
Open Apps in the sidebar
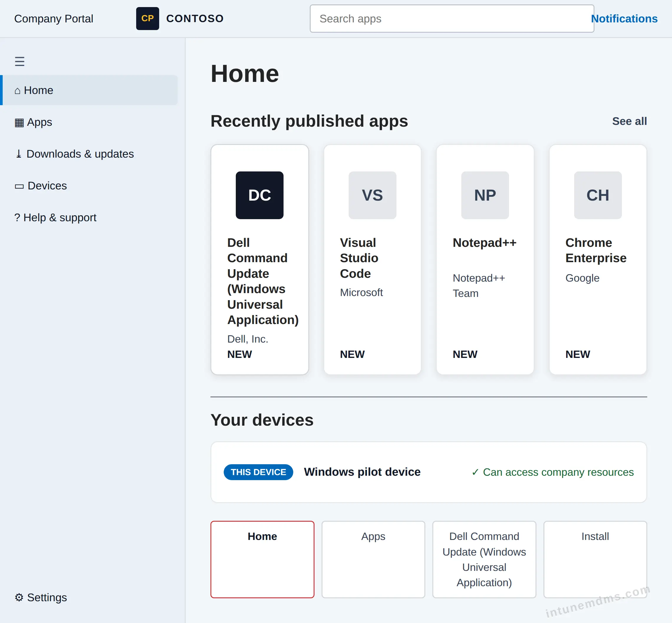[89, 122]
